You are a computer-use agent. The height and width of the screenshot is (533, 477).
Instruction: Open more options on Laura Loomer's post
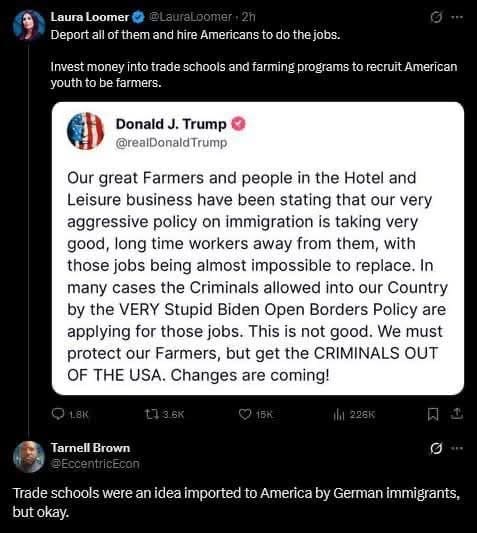[x=457, y=17]
